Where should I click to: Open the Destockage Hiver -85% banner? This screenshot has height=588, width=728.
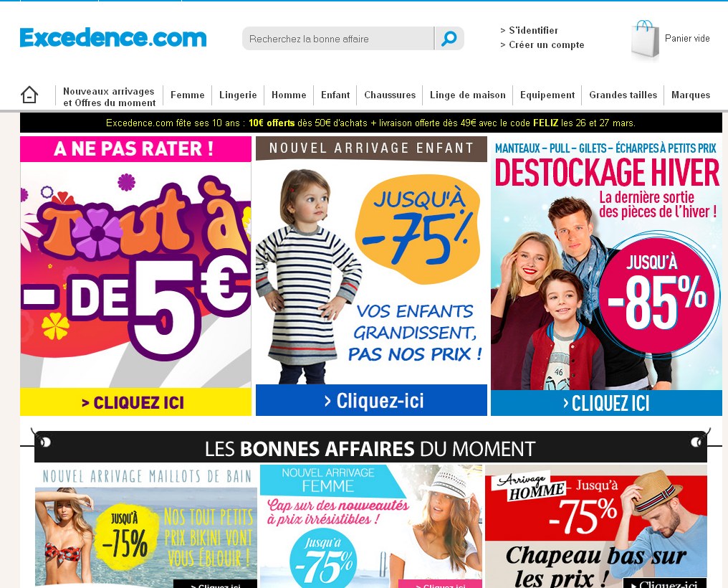(606, 276)
